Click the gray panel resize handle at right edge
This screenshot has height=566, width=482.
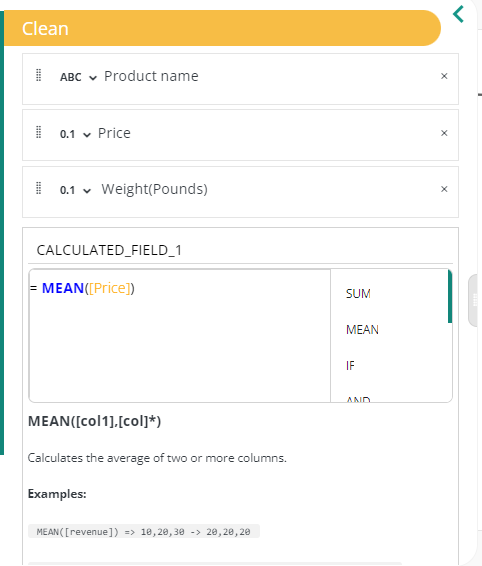pyautogui.click(x=475, y=300)
